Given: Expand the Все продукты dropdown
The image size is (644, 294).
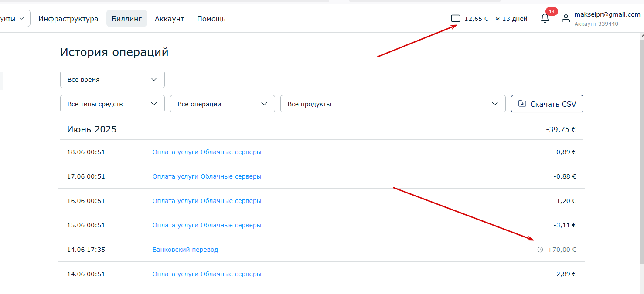Looking at the screenshot, I should click(392, 104).
